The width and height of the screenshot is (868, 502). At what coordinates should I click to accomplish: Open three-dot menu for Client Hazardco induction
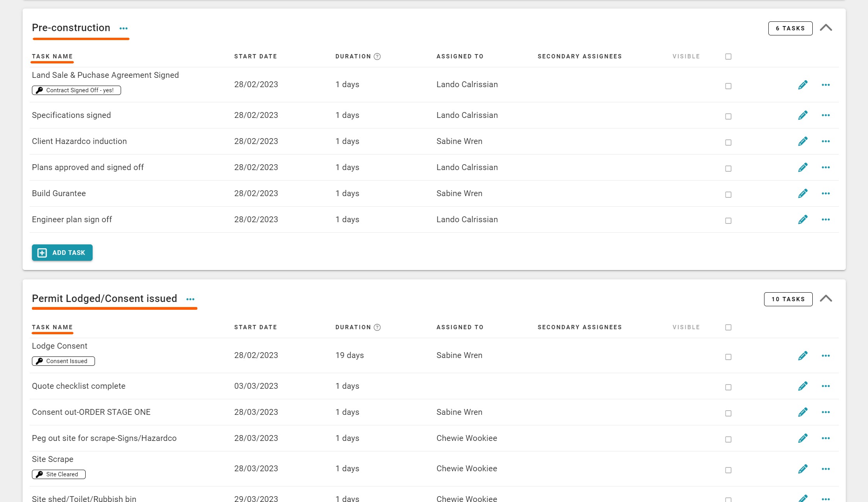(x=826, y=141)
